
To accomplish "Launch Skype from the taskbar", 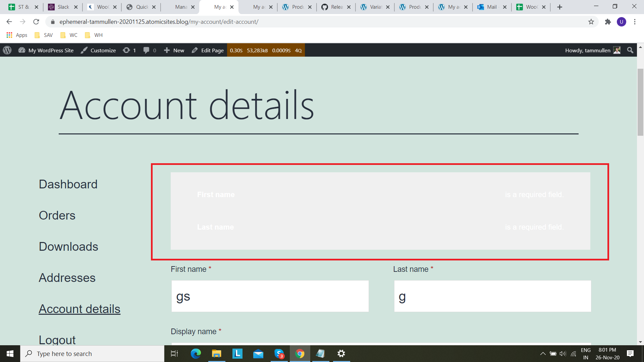I will [x=279, y=354].
